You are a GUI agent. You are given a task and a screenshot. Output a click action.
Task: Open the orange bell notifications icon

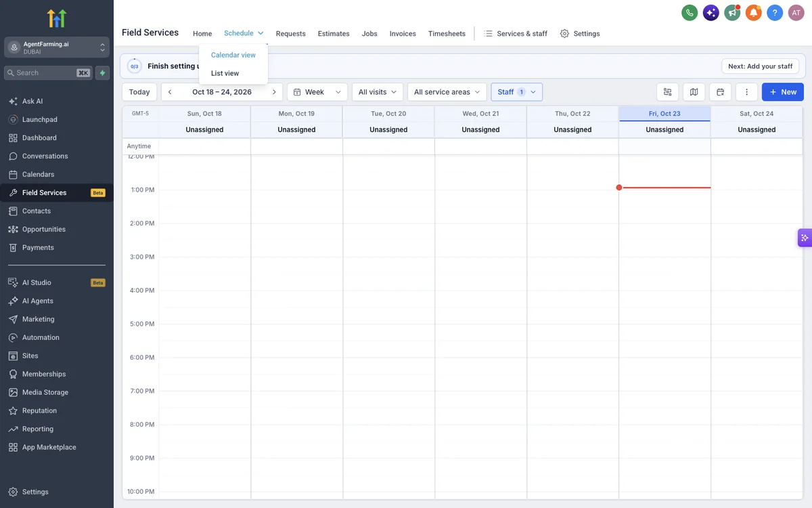pos(754,12)
